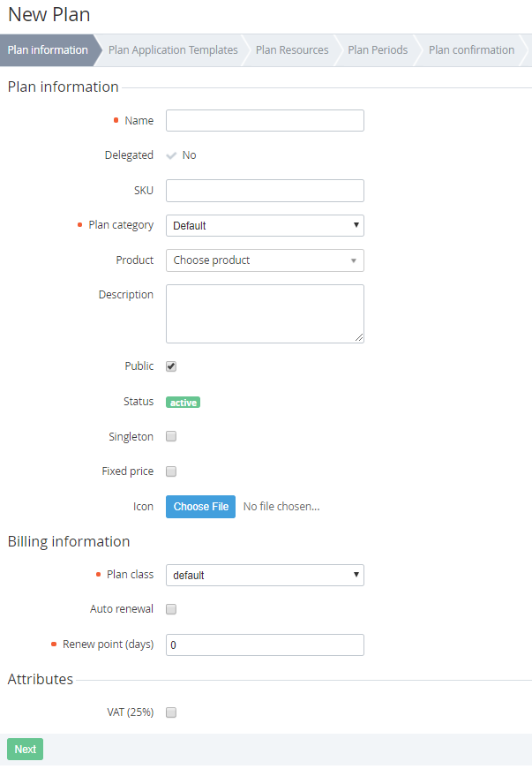Select the Renew point (days) field
532x769 pixels.
coord(265,645)
